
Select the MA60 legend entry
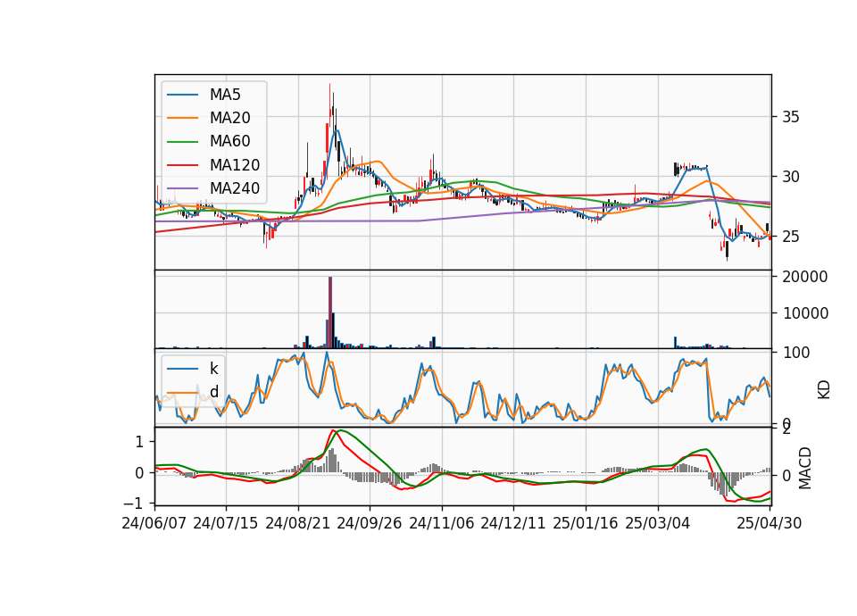coord(230,142)
